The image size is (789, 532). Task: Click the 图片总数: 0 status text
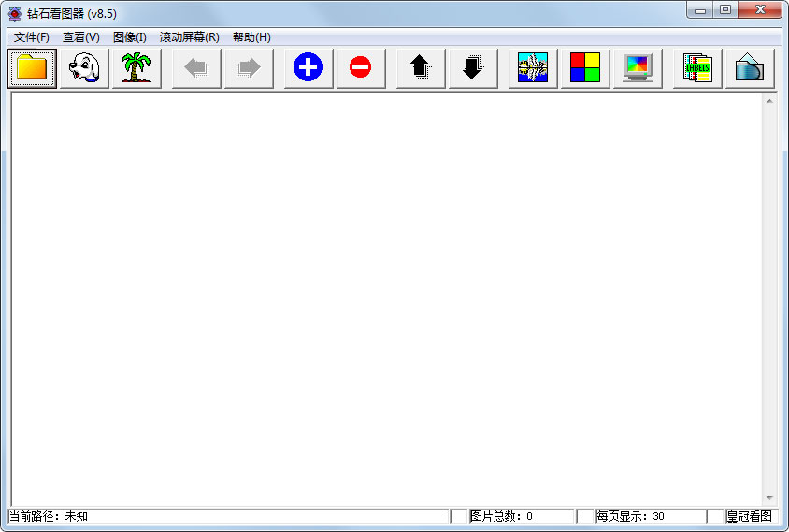tap(501, 516)
